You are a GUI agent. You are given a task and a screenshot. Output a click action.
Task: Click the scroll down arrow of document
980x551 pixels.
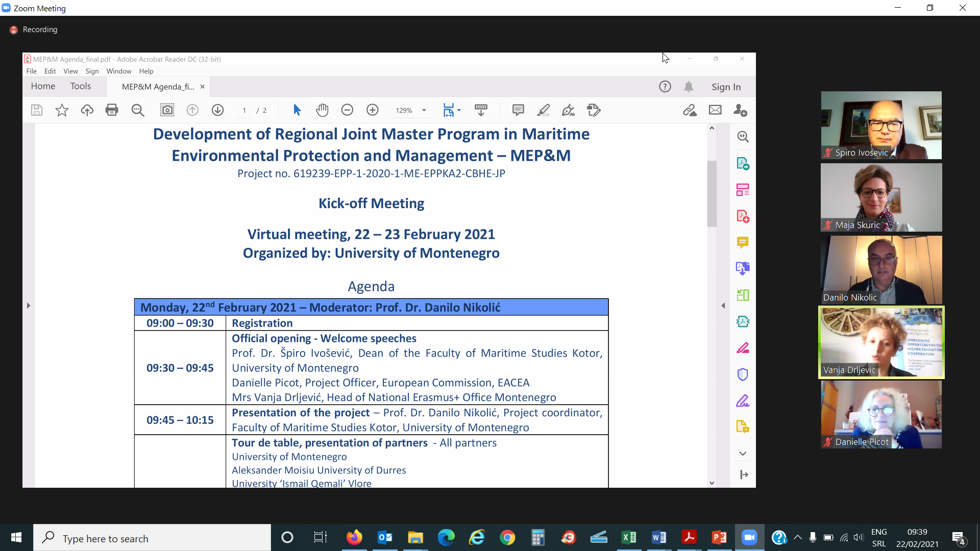(712, 483)
